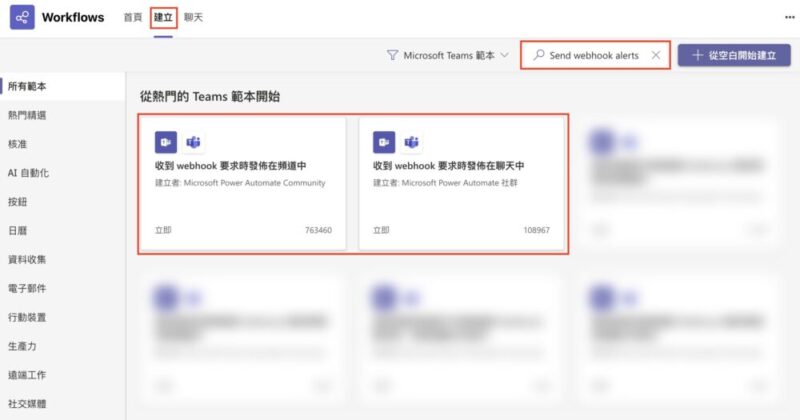Click the search magnifier icon
This screenshot has width=800, height=420.
[539, 55]
